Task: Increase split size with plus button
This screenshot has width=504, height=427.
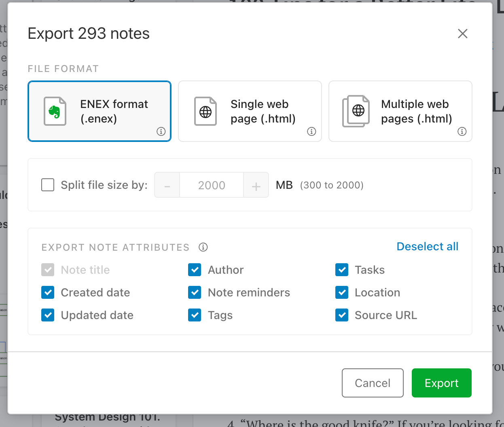Action: 256,185
